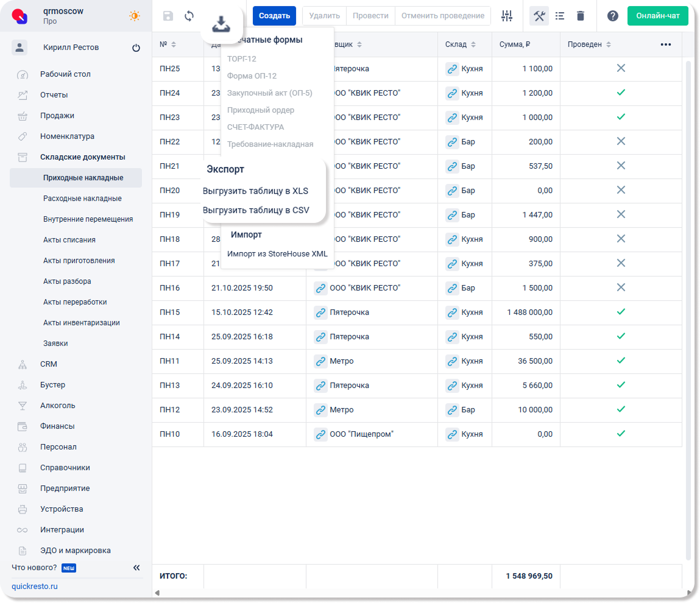
Task: Toggle the tools wrench mode button
Action: pos(539,16)
